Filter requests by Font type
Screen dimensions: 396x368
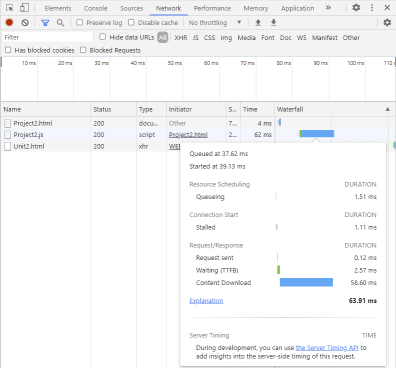(268, 38)
